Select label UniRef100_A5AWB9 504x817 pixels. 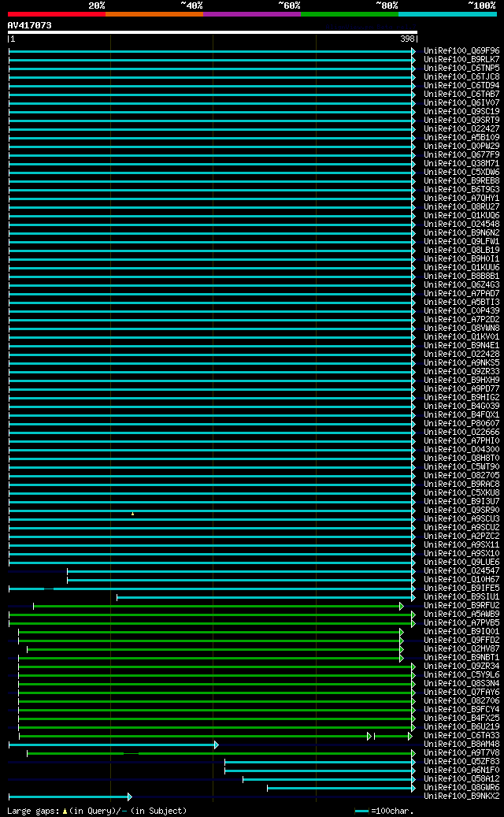(x=461, y=615)
